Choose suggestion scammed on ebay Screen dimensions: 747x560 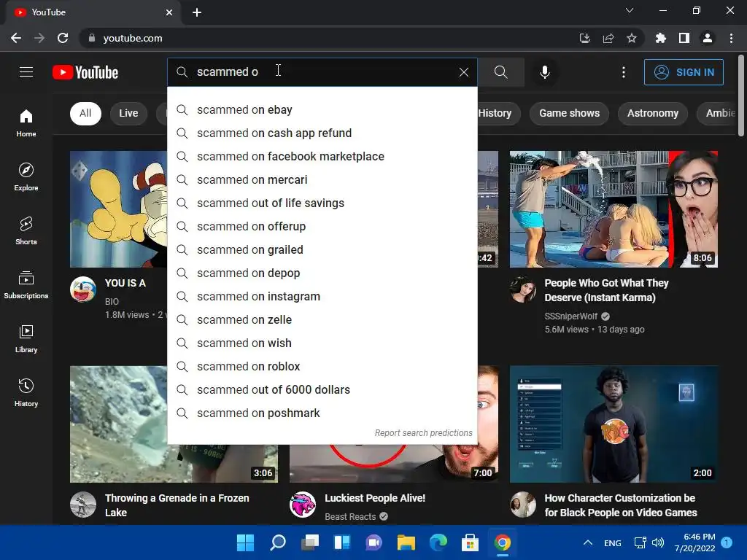point(322,110)
